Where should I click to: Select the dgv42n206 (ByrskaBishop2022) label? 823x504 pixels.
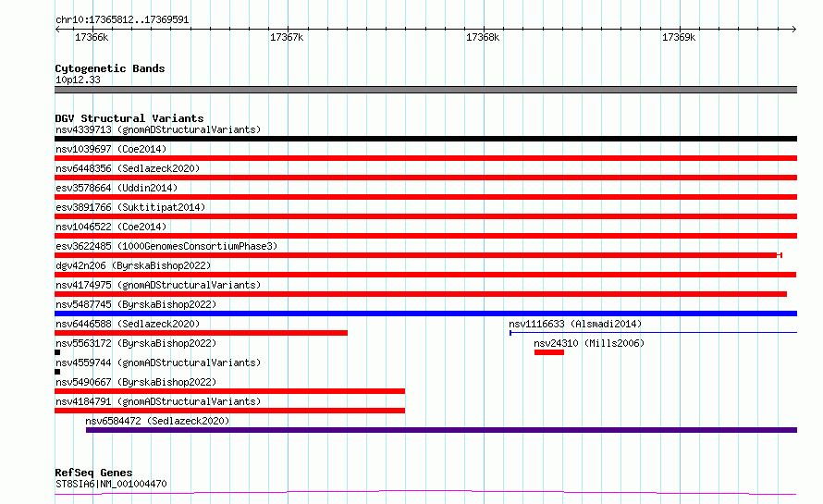pyautogui.click(x=133, y=265)
